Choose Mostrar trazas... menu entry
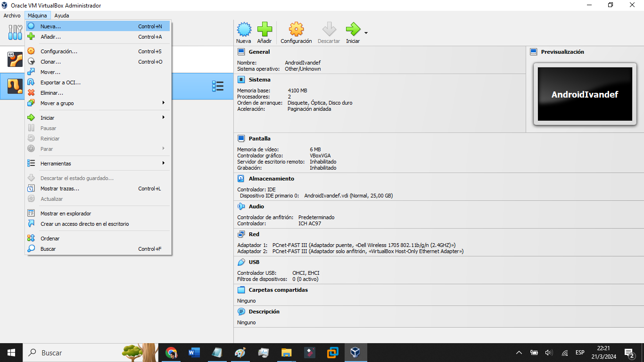The width and height of the screenshot is (644, 362). tap(98, 189)
